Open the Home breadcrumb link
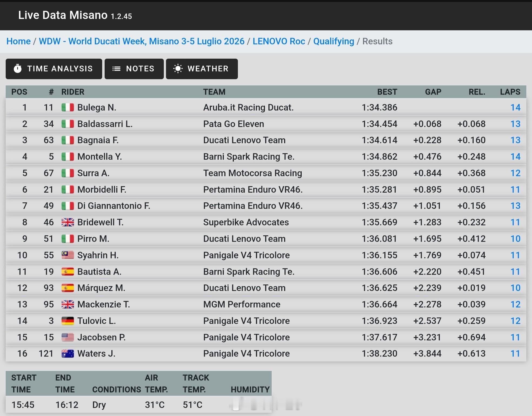This screenshot has width=532, height=416. click(18, 41)
